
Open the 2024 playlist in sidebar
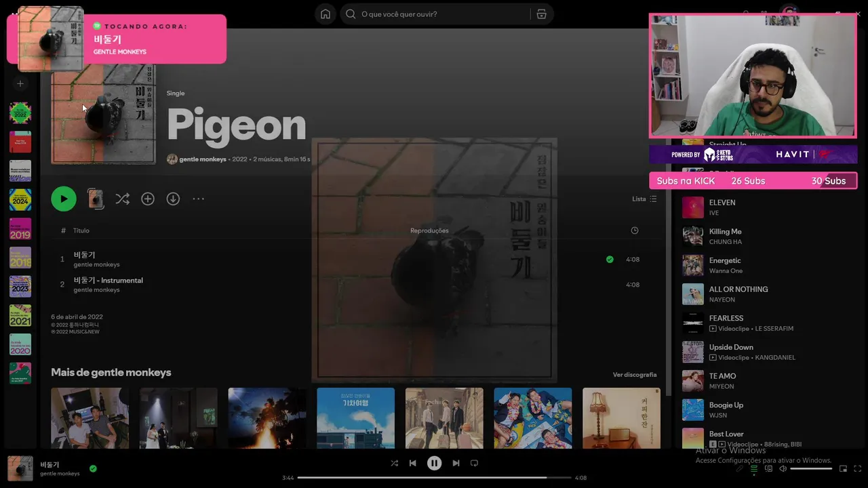(x=20, y=199)
